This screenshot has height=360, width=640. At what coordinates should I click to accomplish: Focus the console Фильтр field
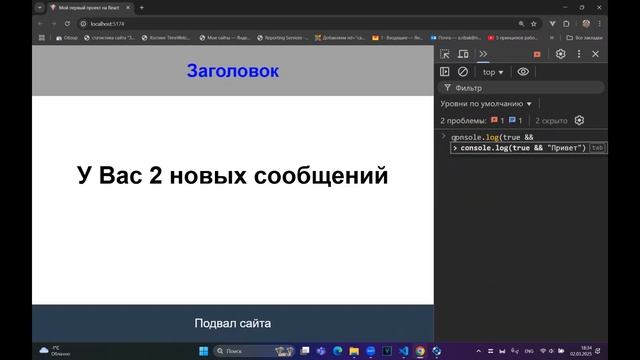point(521,88)
